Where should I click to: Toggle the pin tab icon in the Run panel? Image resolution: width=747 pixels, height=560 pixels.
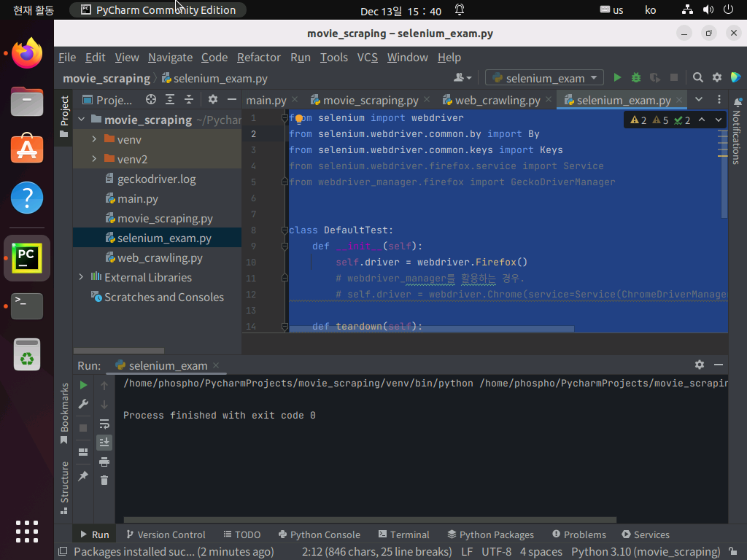click(x=83, y=476)
